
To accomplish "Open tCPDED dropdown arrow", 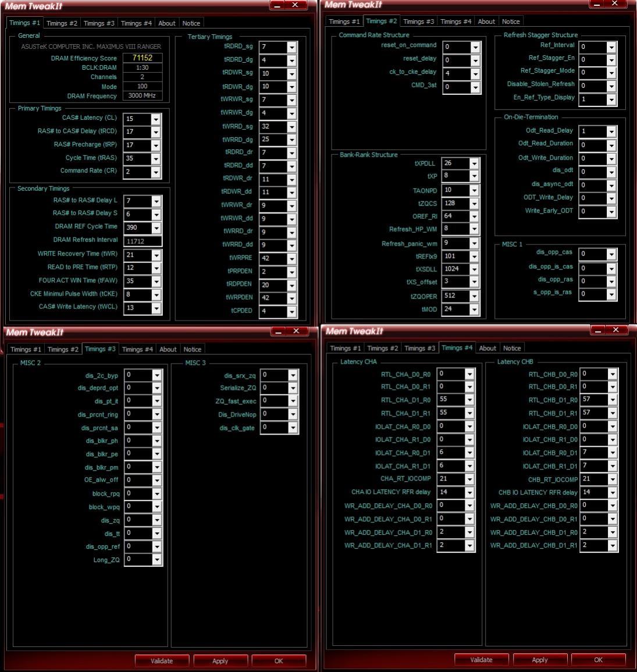I will [291, 312].
